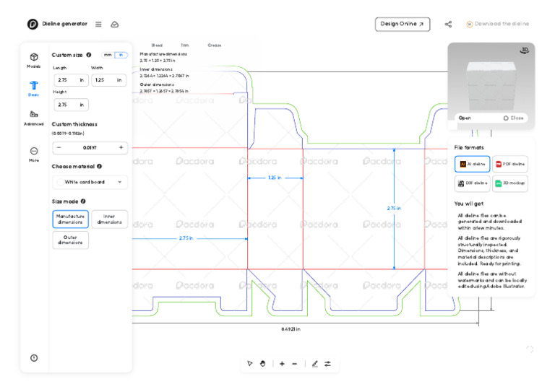The width and height of the screenshot is (555, 392).
Task: Open the Advanced sidebar section
Action: pyautogui.click(x=34, y=118)
